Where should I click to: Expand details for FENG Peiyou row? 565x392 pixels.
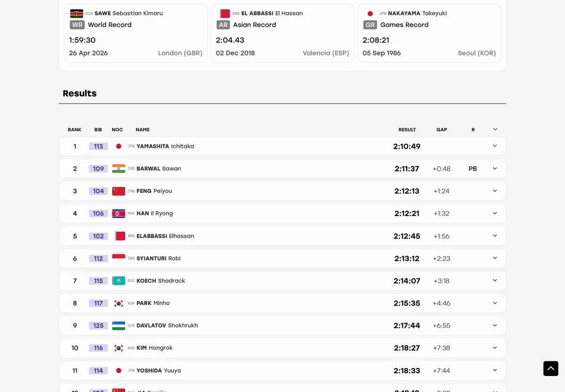point(495,191)
